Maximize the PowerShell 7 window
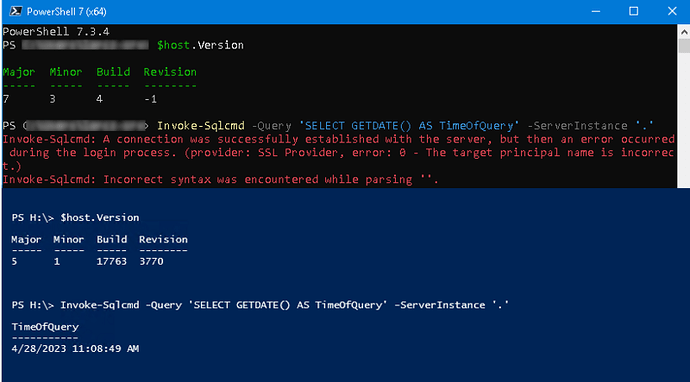 pyautogui.click(x=634, y=11)
